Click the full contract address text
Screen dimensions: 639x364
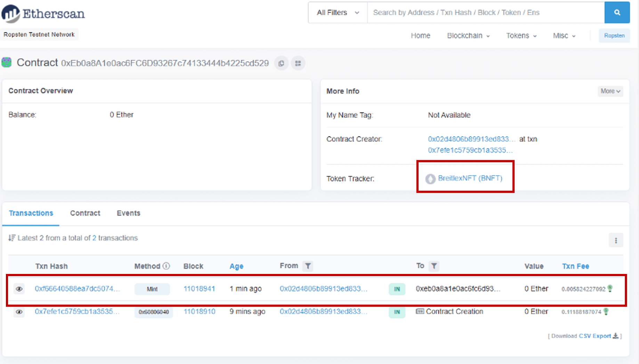tap(165, 63)
